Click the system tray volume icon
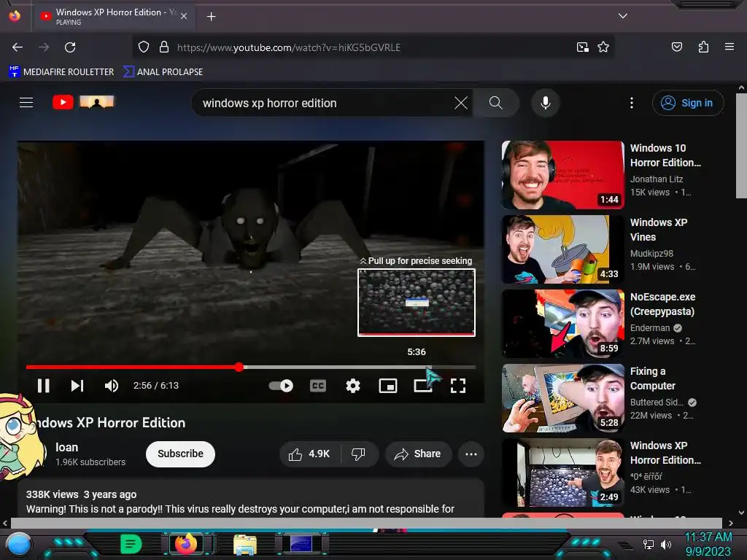The height and width of the screenshot is (560, 747). click(x=666, y=544)
